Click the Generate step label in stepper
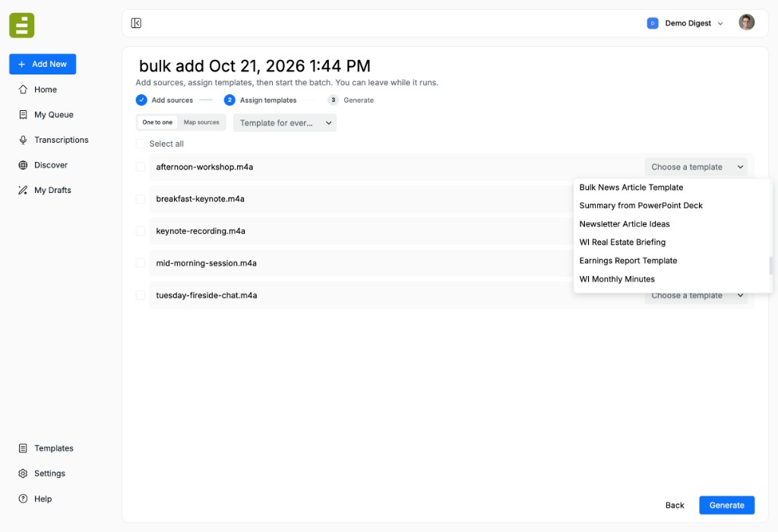Screen dimensions: 778x532 pyautogui.click(x=359, y=100)
